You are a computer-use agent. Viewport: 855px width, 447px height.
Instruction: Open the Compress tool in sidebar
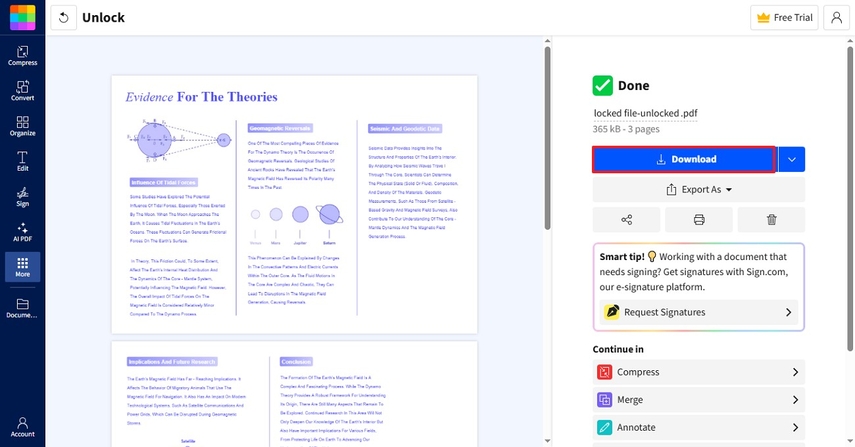[x=22, y=56]
